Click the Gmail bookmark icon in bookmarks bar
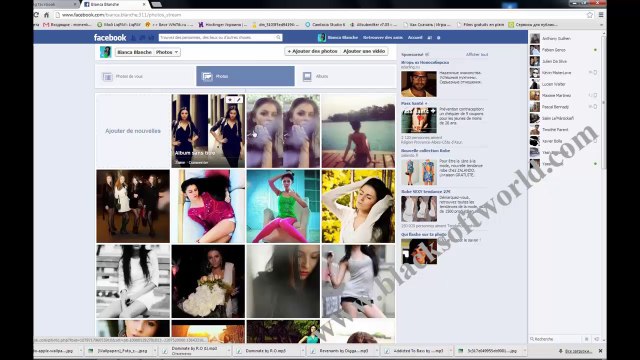 pyautogui.click(x=46, y=24)
